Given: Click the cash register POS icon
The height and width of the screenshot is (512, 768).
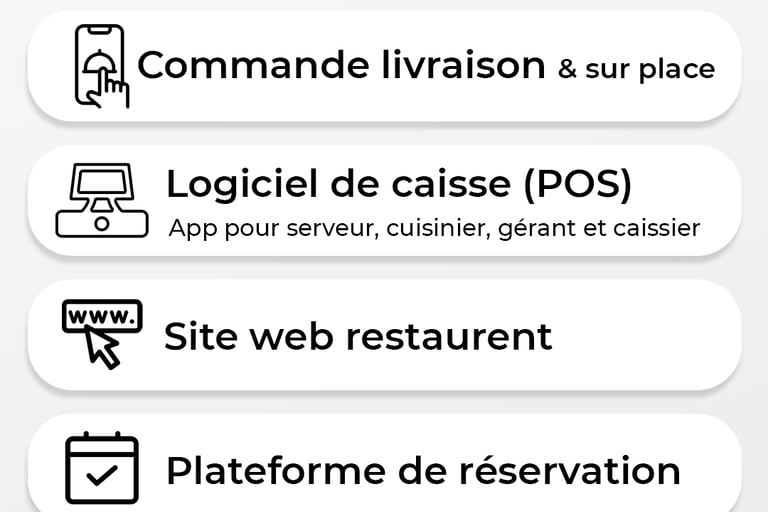Looking at the screenshot, I should coord(102,200).
